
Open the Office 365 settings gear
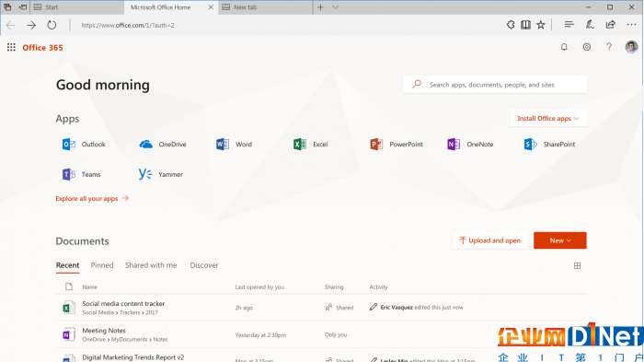point(587,47)
